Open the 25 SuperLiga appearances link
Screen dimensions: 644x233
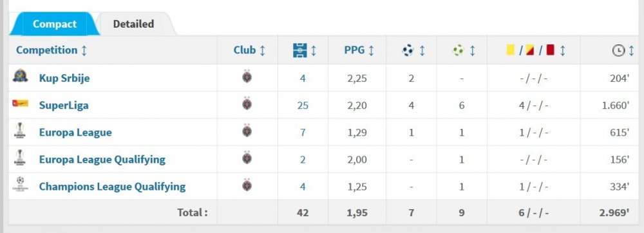point(303,106)
